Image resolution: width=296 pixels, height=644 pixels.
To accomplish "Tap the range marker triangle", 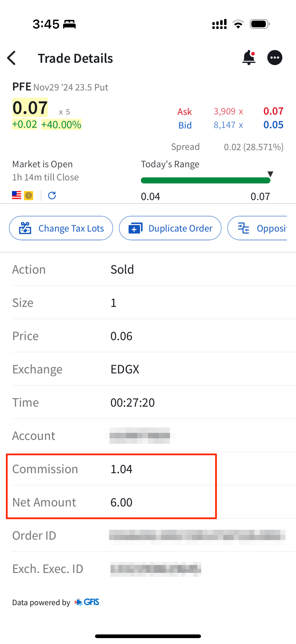I will (x=270, y=174).
